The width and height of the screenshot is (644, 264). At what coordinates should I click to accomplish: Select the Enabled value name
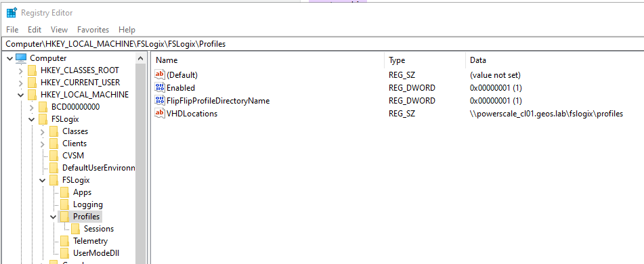click(x=180, y=88)
